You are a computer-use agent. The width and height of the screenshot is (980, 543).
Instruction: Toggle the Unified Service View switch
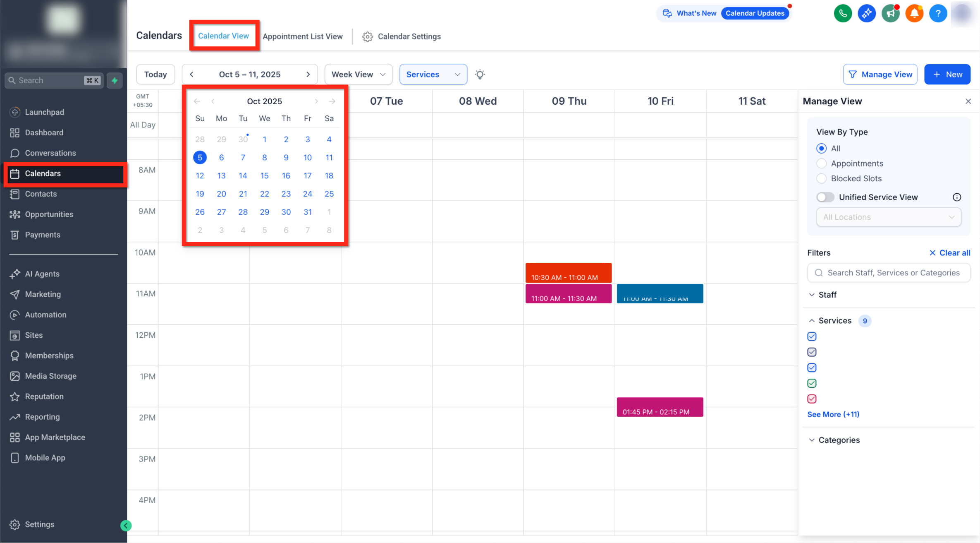pyautogui.click(x=825, y=197)
